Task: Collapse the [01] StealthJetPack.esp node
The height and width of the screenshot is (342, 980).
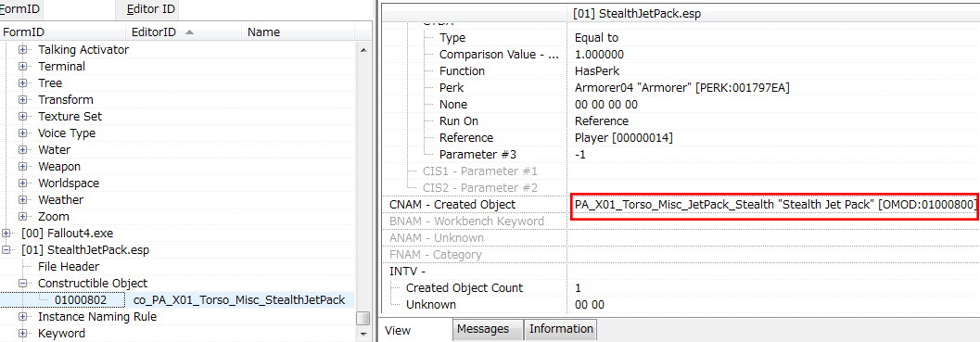Action: 6,250
